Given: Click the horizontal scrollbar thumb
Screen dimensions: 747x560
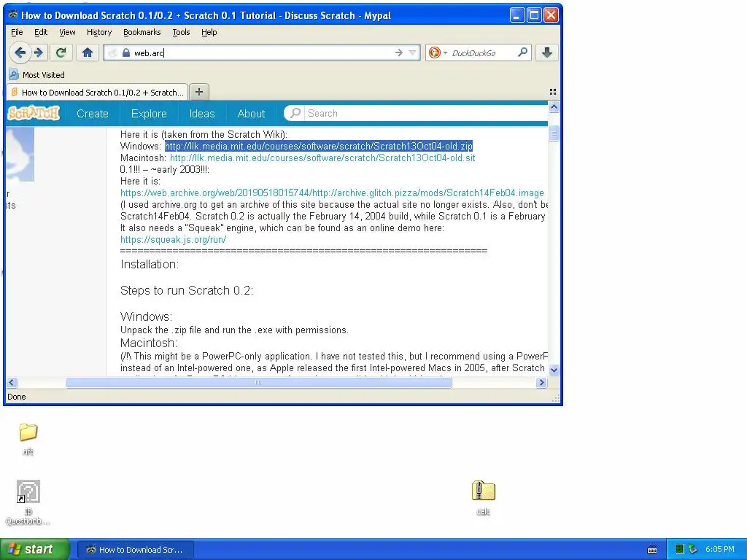Looking at the screenshot, I should 259,382.
